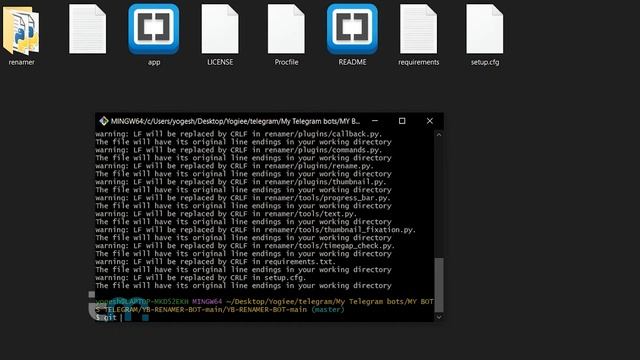Click the warning line for setup.cfg
The width and height of the screenshot is (640, 360).
(x=200, y=277)
